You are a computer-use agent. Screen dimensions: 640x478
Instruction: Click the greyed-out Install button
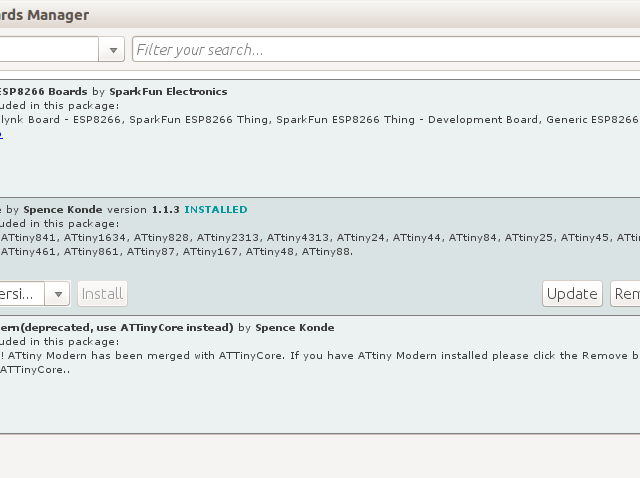click(x=102, y=294)
